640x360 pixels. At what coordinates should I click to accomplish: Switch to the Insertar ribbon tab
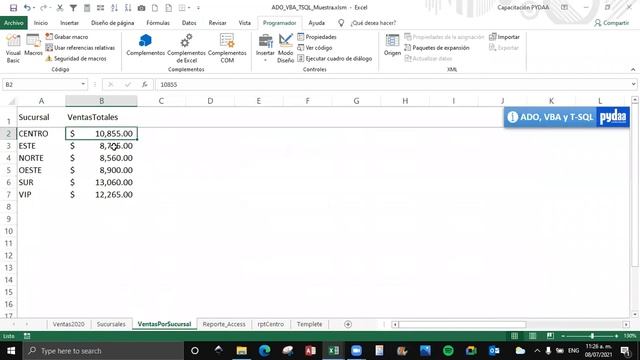(69, 23)
